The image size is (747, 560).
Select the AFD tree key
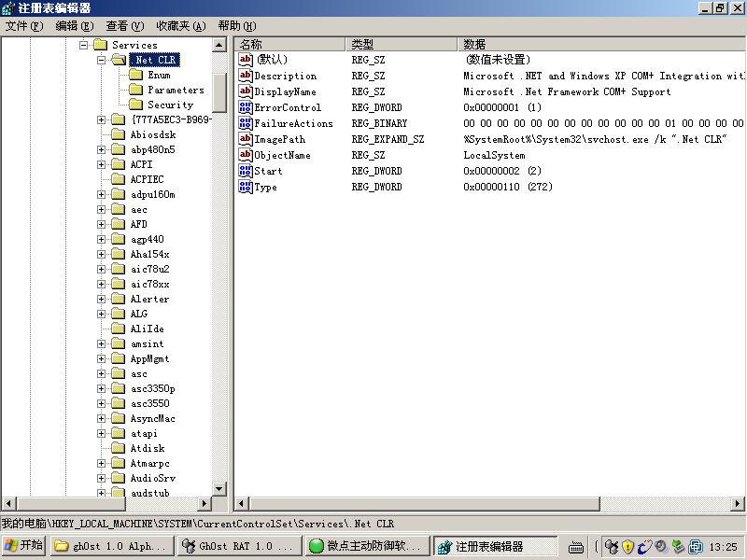click(138, 224)
